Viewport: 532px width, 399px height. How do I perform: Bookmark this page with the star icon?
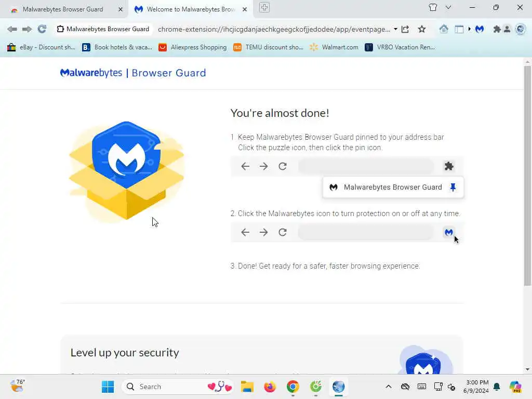tap(422, 29)
